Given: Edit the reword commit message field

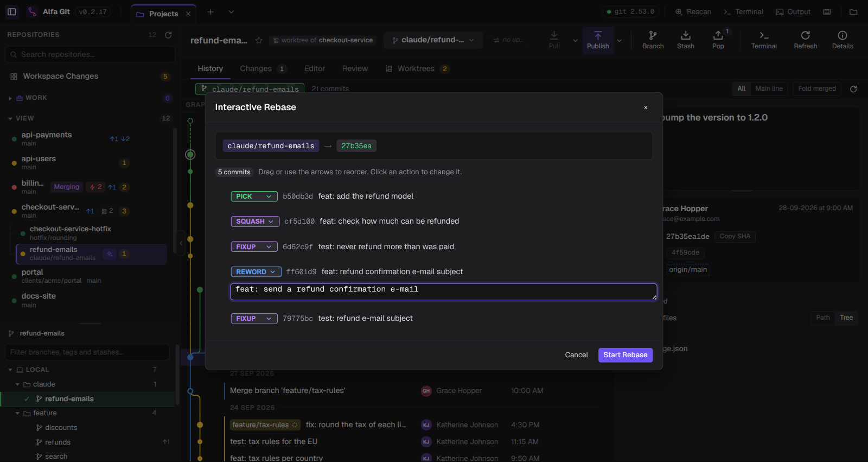Looking at the screenshot, I should click(x=443, y=292).
